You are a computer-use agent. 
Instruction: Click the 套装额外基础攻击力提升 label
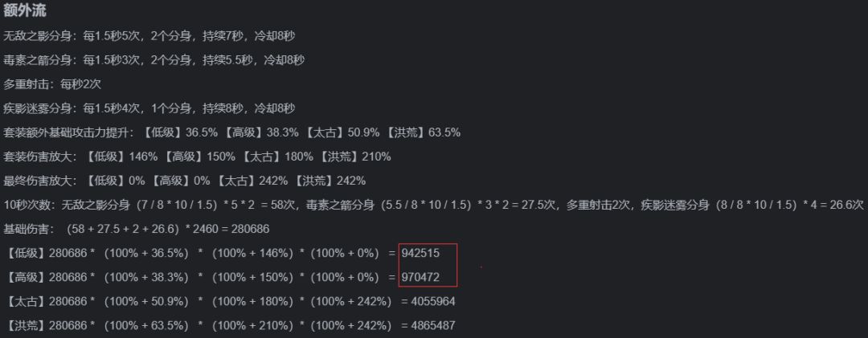(x=70, y=132)
